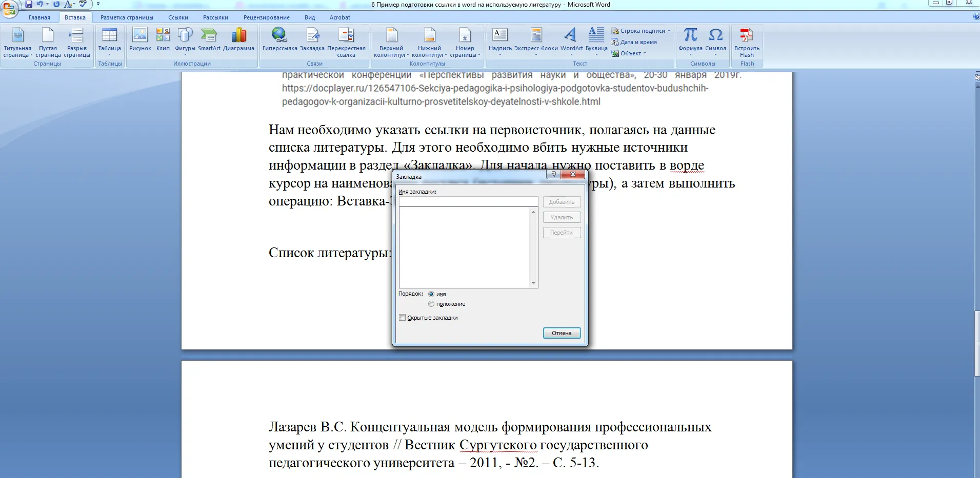Enable Hidden bookmarks (Скрытые закладки) checkbox
Image resolution: width=980 pixels, height=478 pixels.
[x=403, y=318]
